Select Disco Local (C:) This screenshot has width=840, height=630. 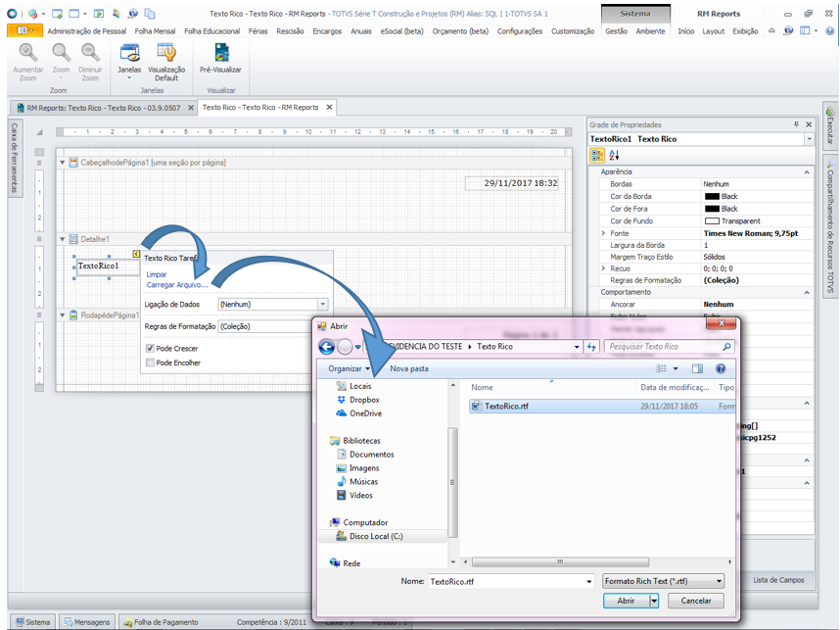376,536
